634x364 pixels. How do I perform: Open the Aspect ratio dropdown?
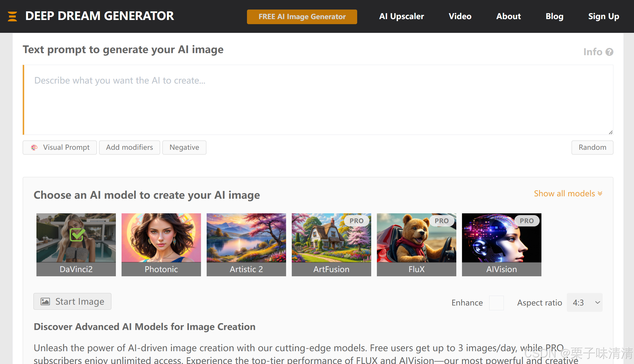[585, 303]
